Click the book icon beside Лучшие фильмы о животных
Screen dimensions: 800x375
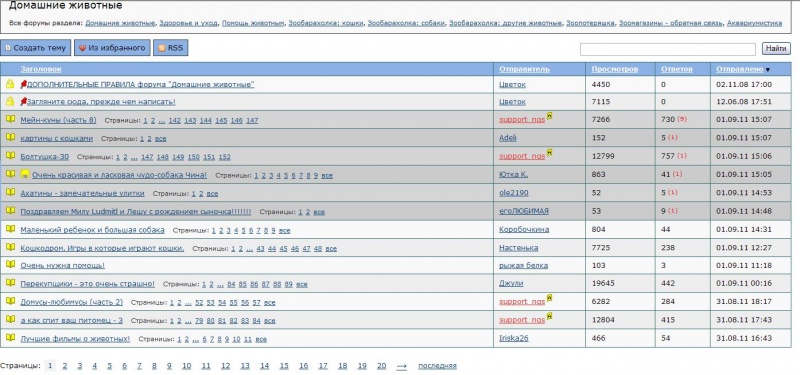tap(10, 337)
